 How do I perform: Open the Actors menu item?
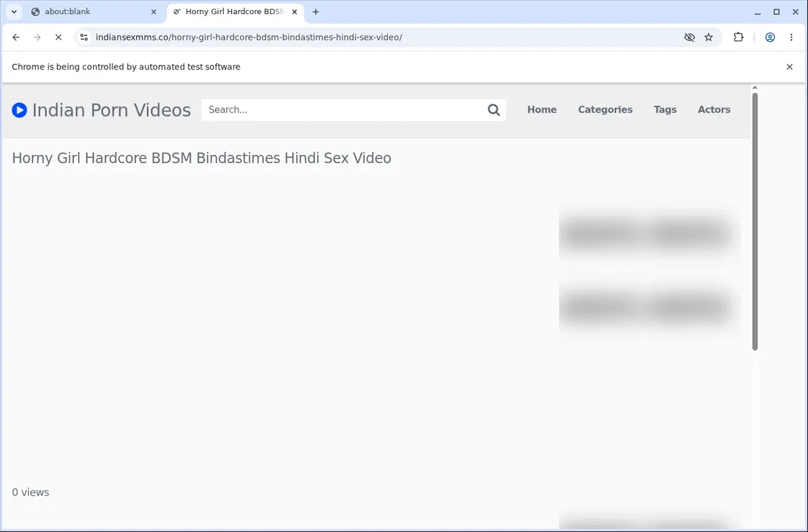point(714,110)
